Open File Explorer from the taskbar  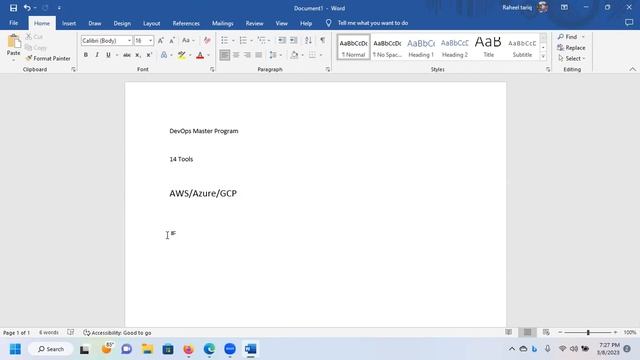pyautogui.click(x=147, y=349)
